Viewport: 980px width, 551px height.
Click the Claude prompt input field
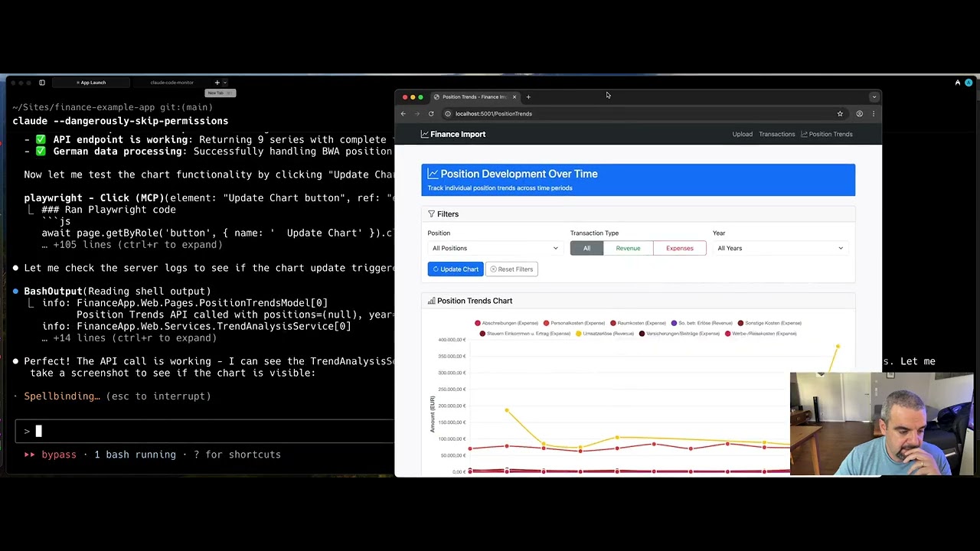205,431
